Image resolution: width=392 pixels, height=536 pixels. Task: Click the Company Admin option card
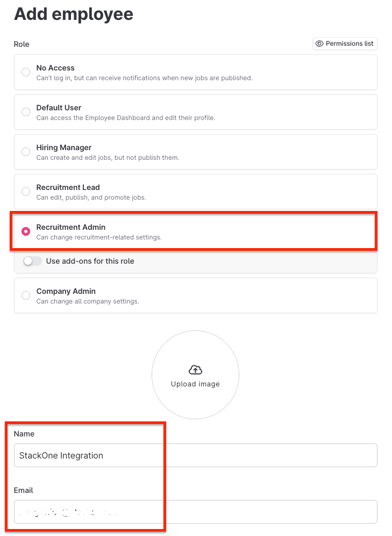pos(195,295)
